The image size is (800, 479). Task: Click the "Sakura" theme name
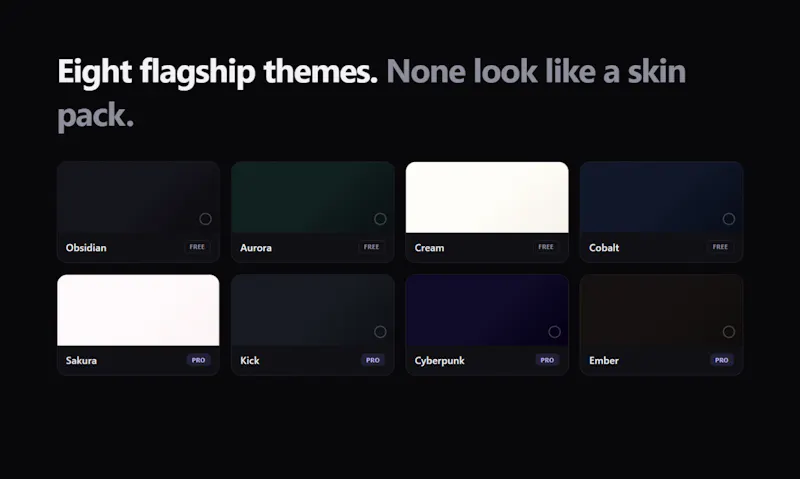[x=82, y=361]
